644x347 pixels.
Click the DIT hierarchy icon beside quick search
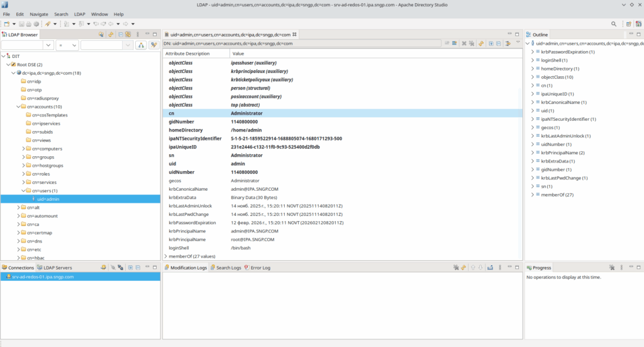coord(141,45)
